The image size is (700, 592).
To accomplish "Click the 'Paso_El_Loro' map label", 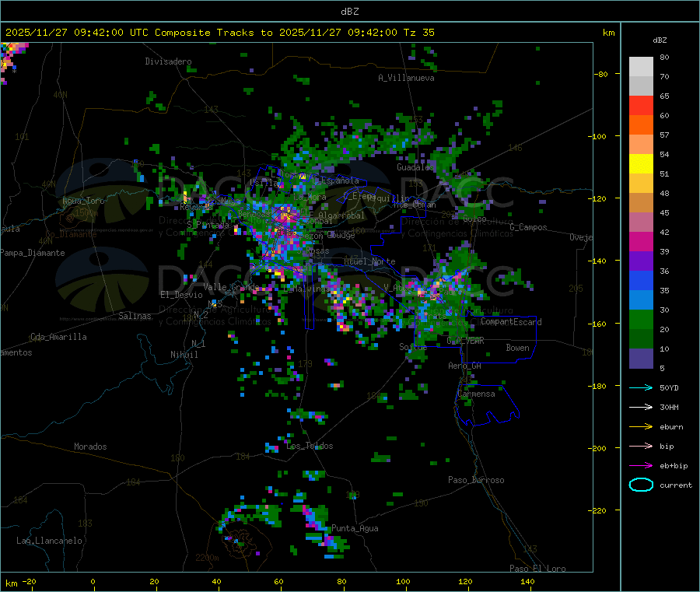I will pos(537,569).
